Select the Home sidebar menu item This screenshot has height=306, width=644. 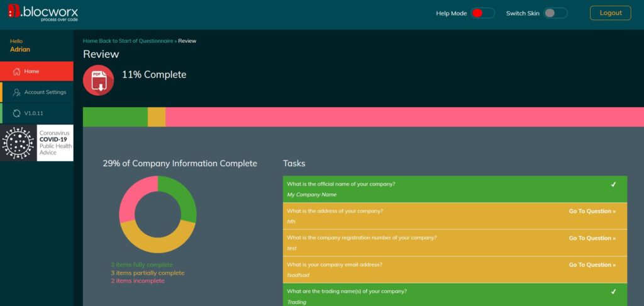(x=37, y=72)
